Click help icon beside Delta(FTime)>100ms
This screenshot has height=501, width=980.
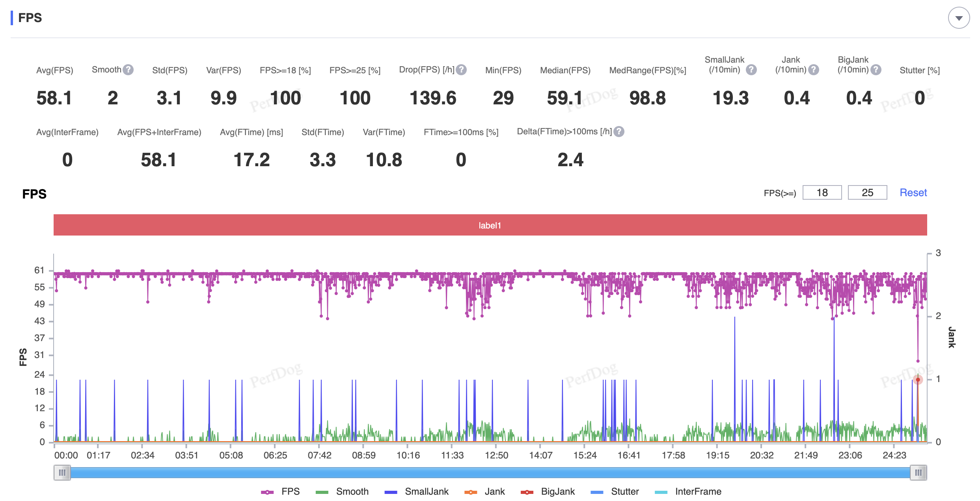click(x=619, y=132)
